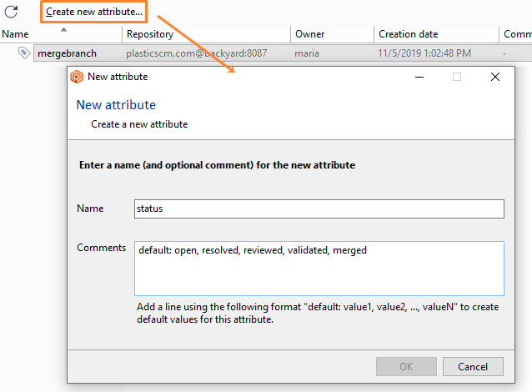
Task: Select the mergebranch attribute row
Action: point(283,53)
